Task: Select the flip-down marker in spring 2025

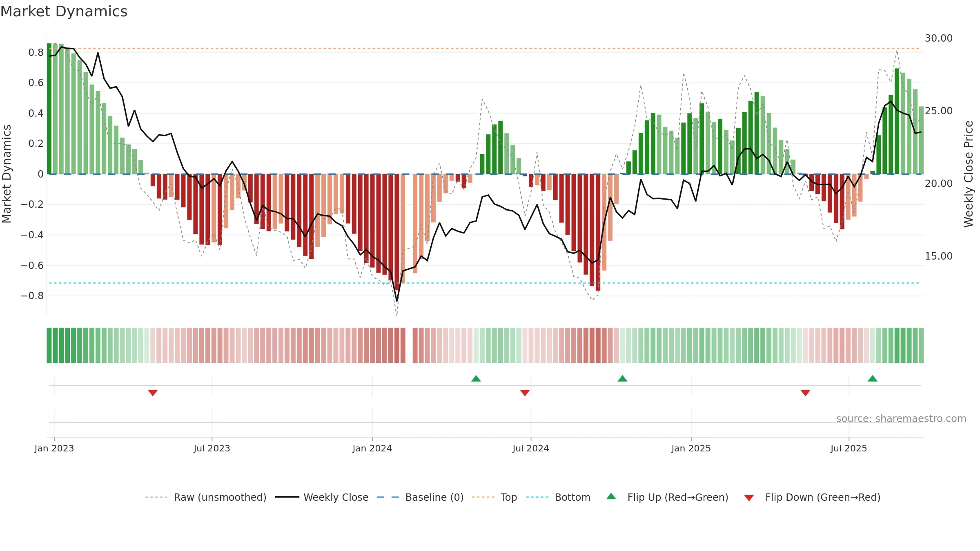Action: 805,393
